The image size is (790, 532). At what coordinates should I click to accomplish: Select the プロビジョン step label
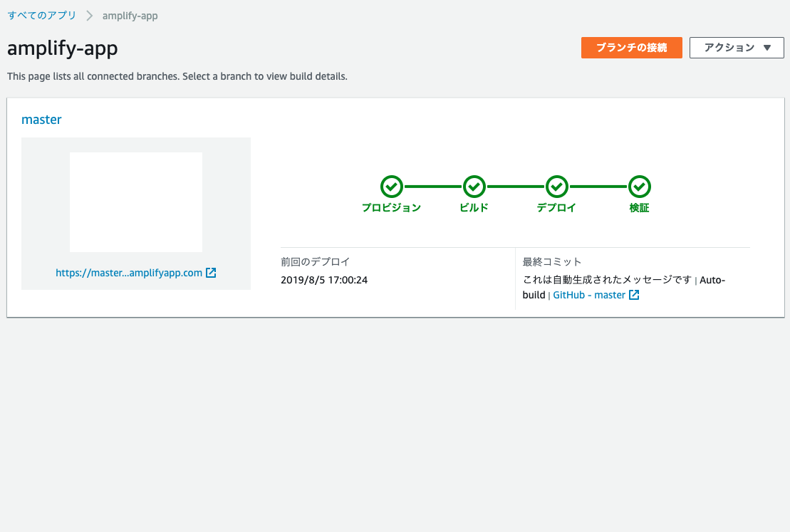tap(392, 207)
